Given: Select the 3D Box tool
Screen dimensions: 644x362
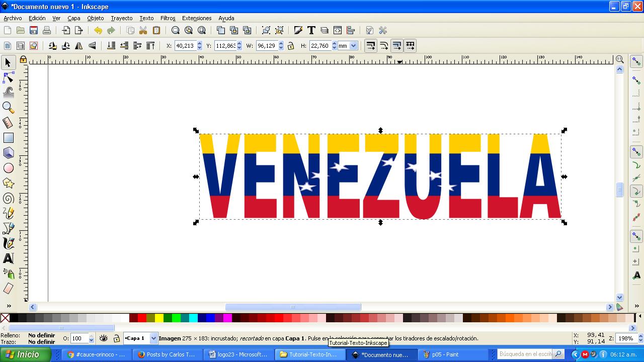Looking at the screenshot, I should click(8, 153).
